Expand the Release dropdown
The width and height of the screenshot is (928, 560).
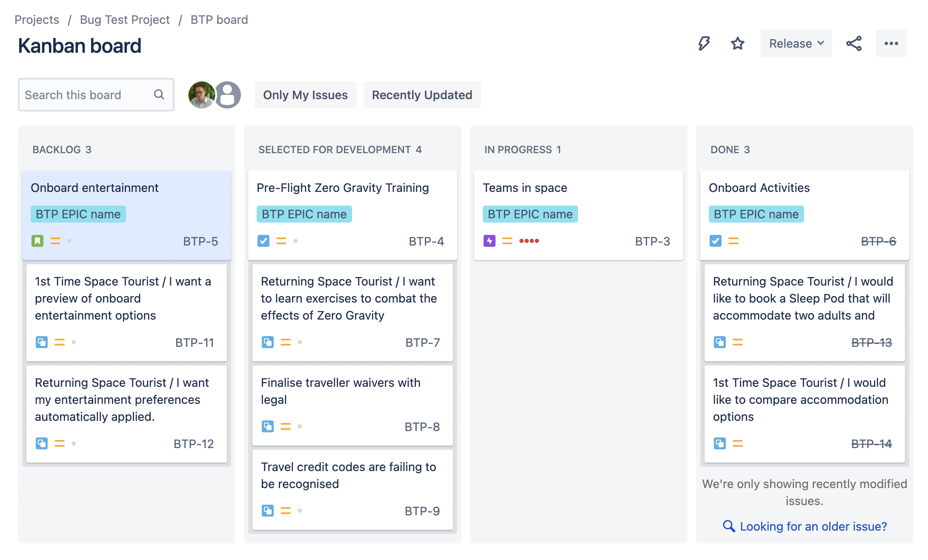pos(796,43)
